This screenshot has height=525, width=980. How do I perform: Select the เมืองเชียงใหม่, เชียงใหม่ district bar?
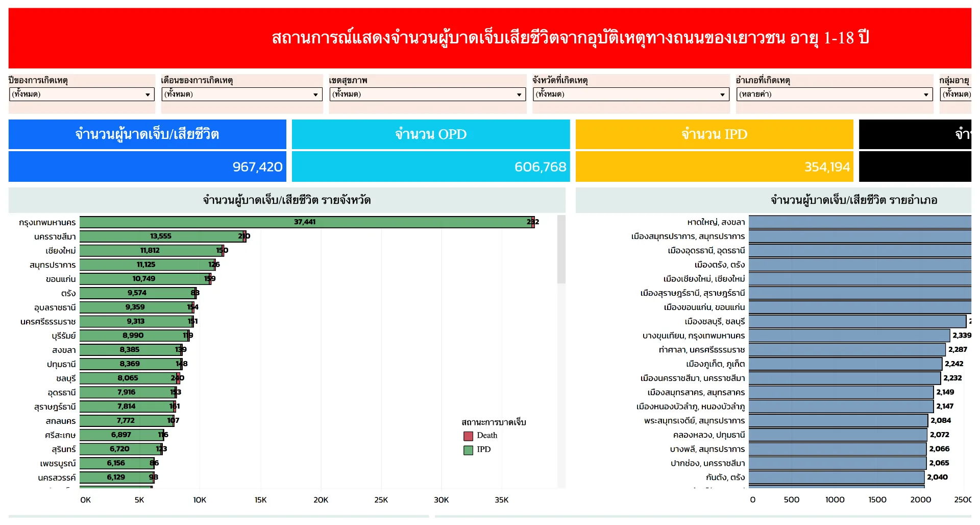tap(860, 279)
